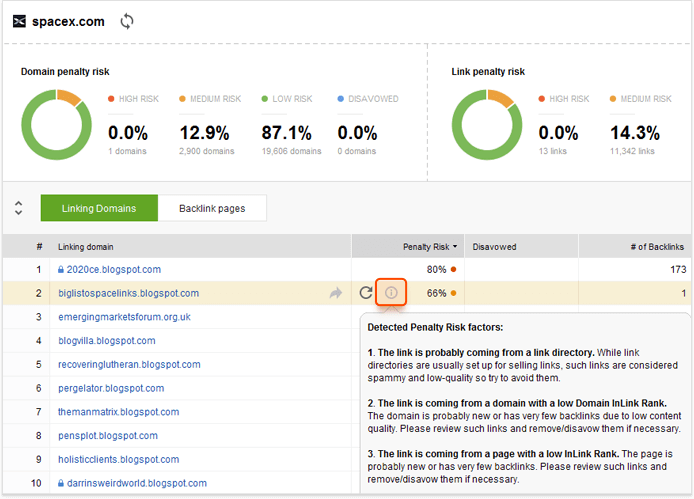Open the penalty risk info icon in row 2

[x=391, y=292]
